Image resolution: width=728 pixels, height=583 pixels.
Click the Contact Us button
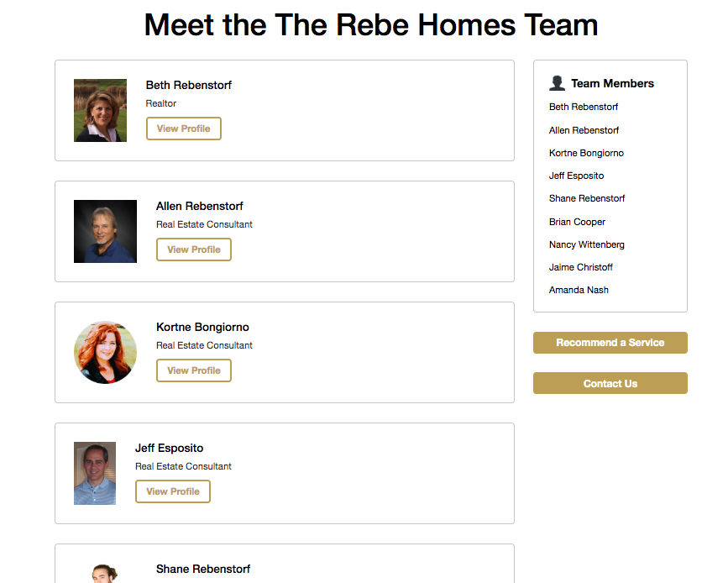pos(610,383)
